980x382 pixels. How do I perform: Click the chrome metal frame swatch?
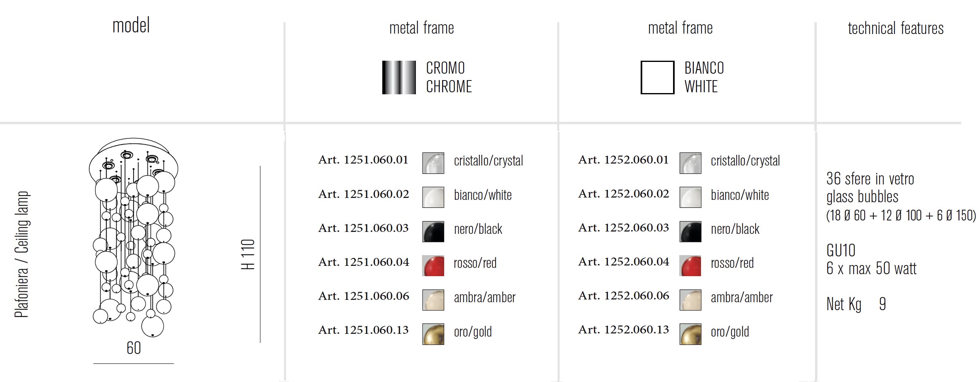click(x=399, y=77)
